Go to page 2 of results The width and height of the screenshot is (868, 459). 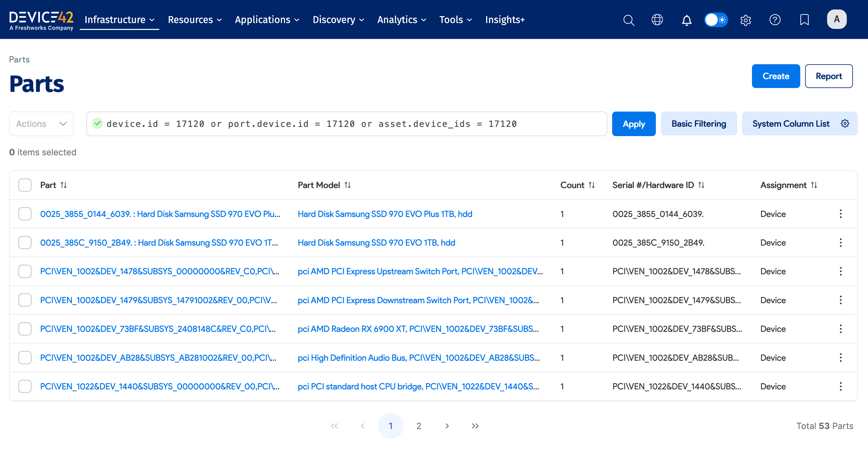(x=418, y=426)
